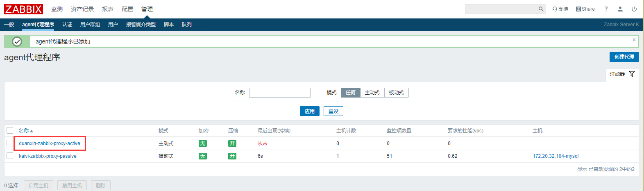Image resolution: width=644 pixels, height=191 pixels.
Task: Go to the 脚本 submenu
Action: tap(169, 25)
